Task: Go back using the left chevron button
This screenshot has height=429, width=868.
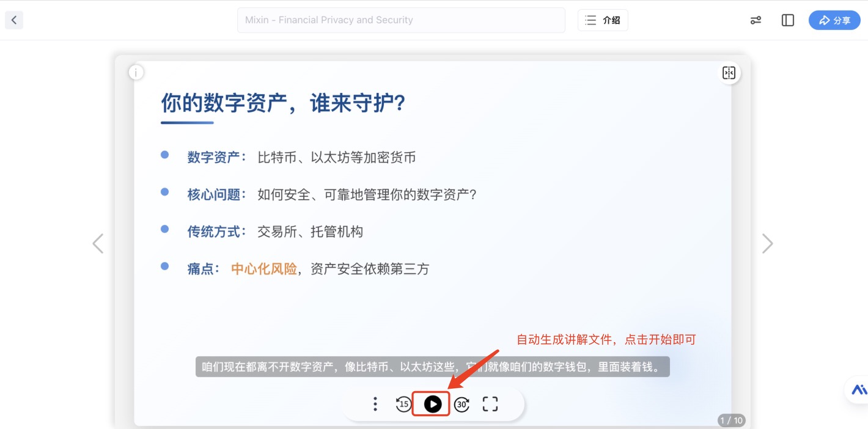Action: coord(14,20)
